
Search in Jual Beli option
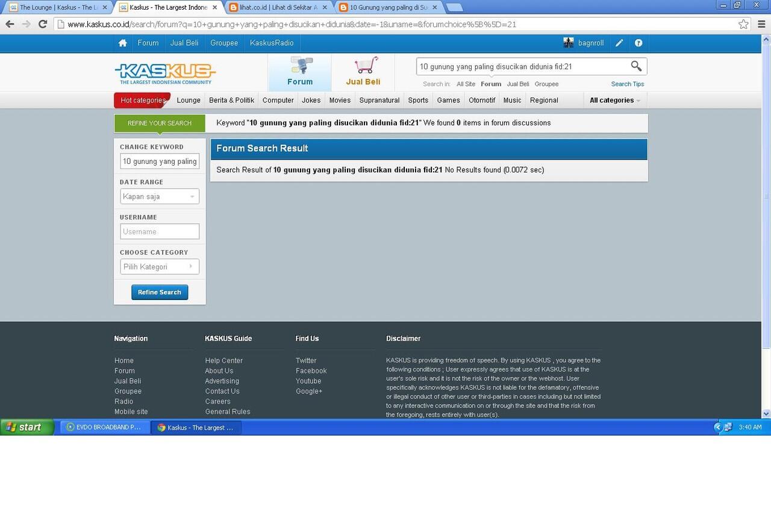[518, 84]
